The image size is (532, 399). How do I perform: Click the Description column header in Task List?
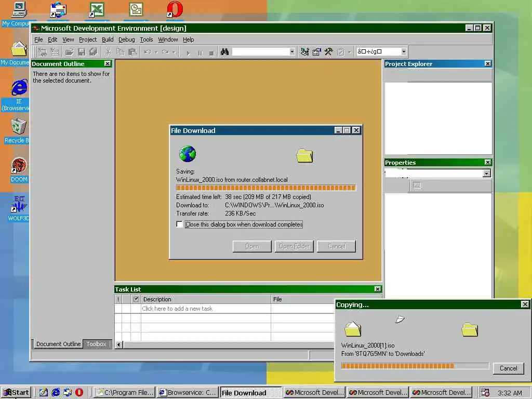pos(206,299)
